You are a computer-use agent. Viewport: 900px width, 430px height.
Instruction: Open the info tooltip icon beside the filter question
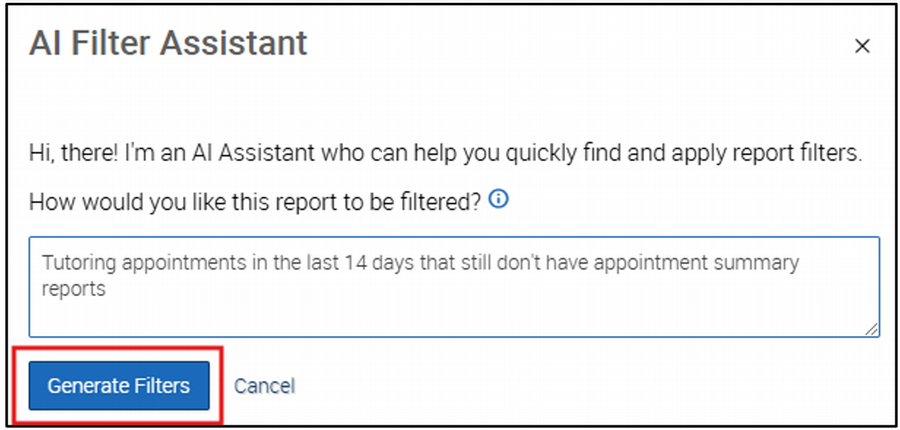click(498, 199)
